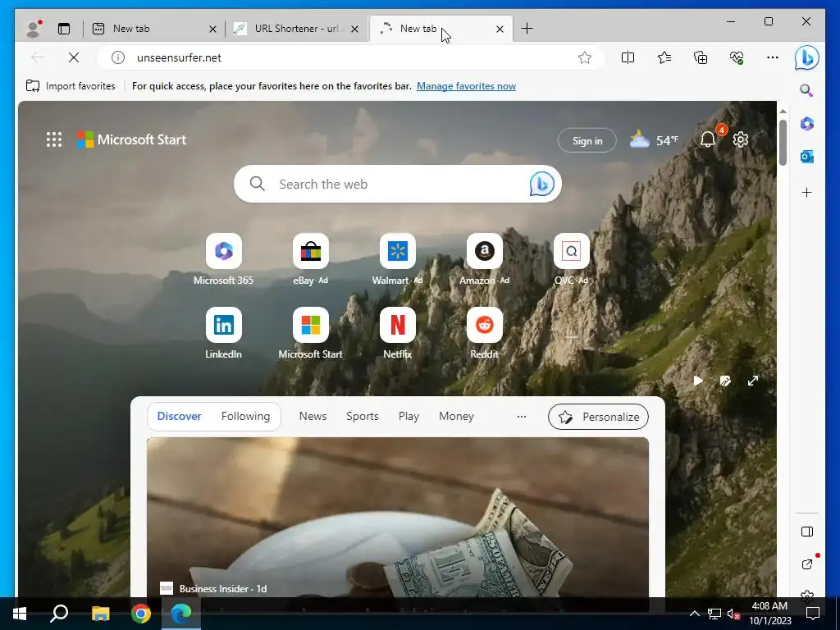Click the page vertical scrollbar thumb
Screen dimensions: 840x630
pyautogui.click(x=783, y=143)
